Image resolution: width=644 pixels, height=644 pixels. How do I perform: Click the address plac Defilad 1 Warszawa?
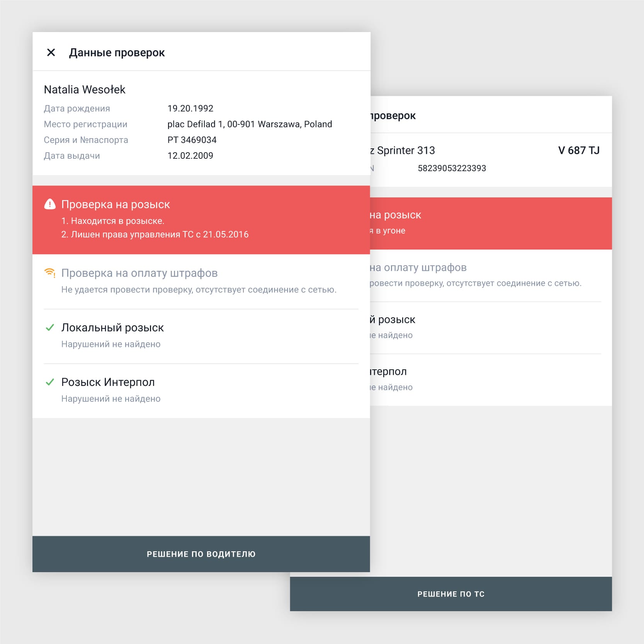point(250,124)
